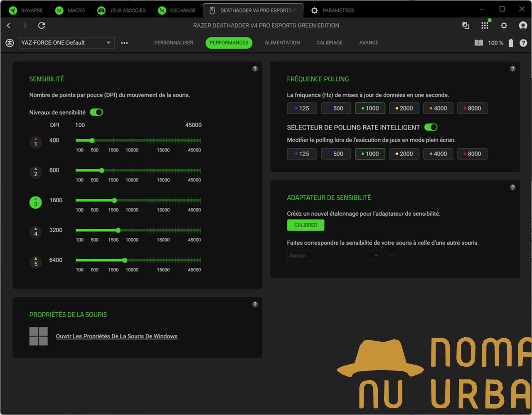Click the ellipsis next to the profile selector
Screen dimensions: 532x415
click(x=124, y=43)
